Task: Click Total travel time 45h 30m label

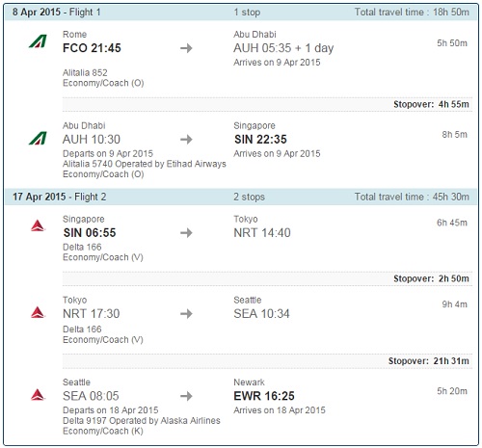Action: [x=412, y=197]
